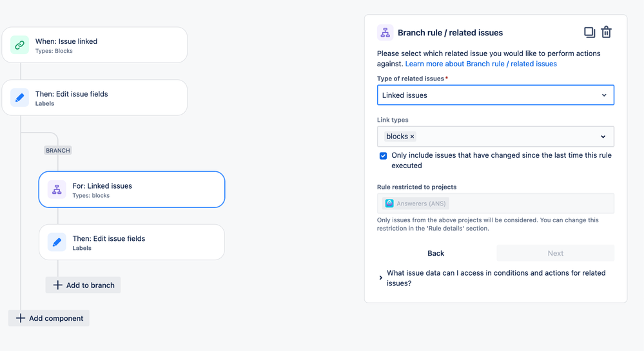
Task: Open Learn more about Branch rule link
Action: pyautogui.click(x=481, y=64)
